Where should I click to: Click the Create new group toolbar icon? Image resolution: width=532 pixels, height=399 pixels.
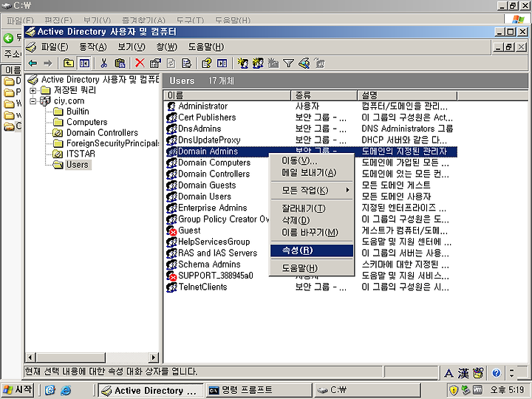tap(258, 63)
